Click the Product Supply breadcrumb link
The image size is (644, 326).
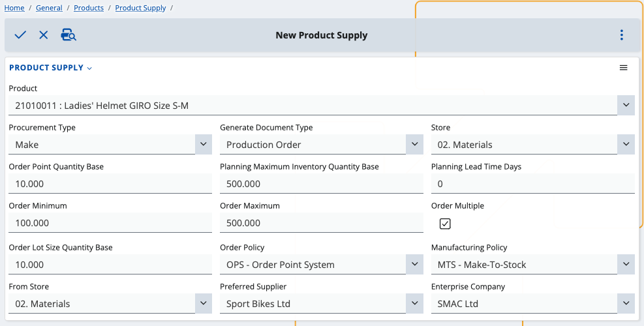point(140,8)
